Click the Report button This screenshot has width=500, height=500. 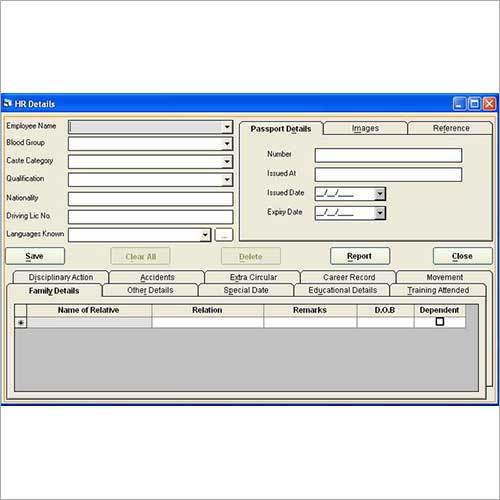[x=360, y=256]
